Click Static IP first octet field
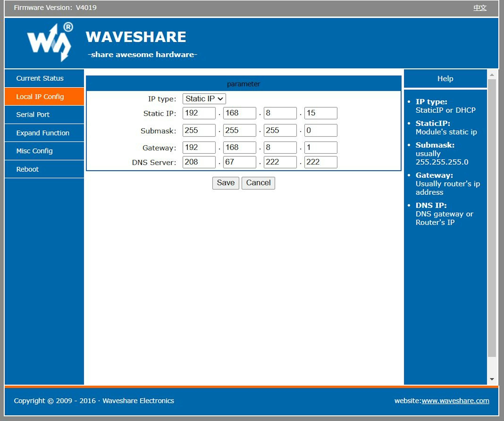504x421 pixels. (x=199, y=113)
